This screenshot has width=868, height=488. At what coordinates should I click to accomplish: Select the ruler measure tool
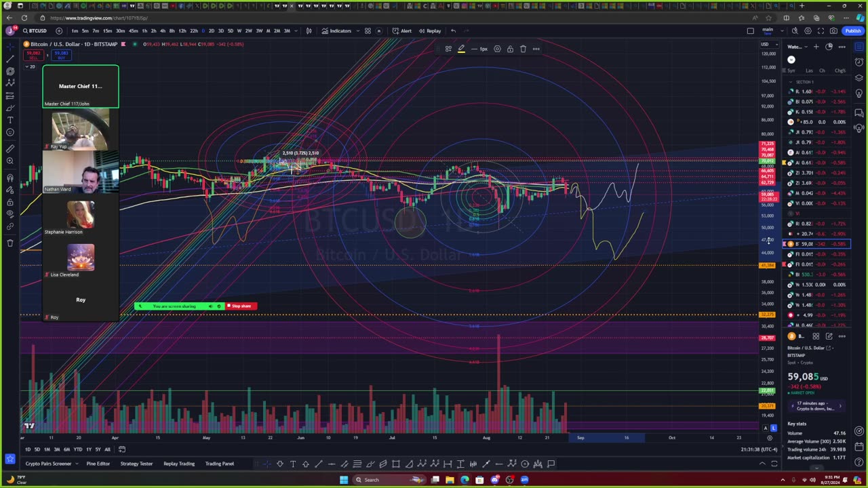click(10, 148)
